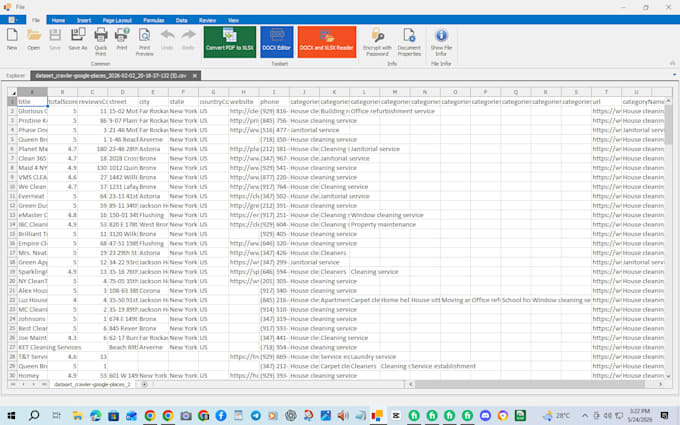This screenshot has height=425, width=680.
Task: Click the Undo arrow
Action: (x=167, y=40)
